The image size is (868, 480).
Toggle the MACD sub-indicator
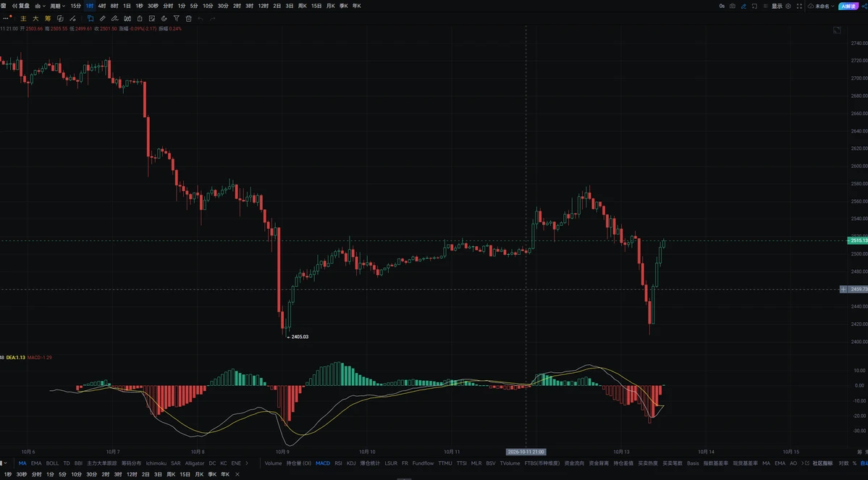coord(323,463)
